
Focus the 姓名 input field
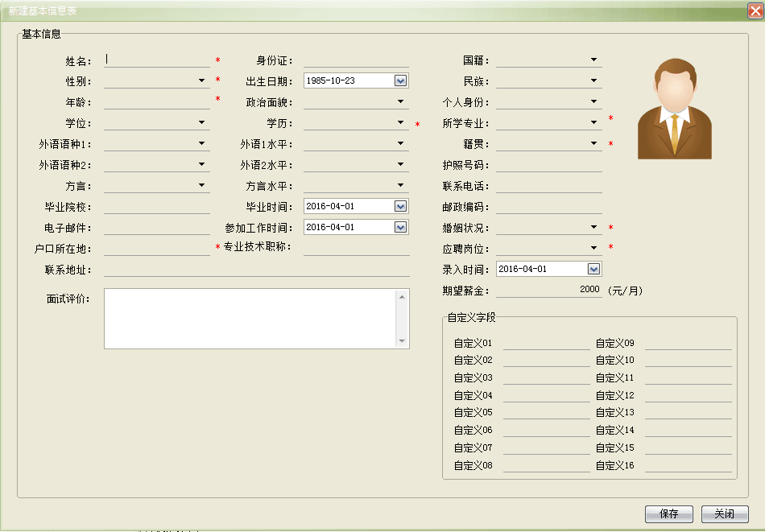tap(156, 60)
